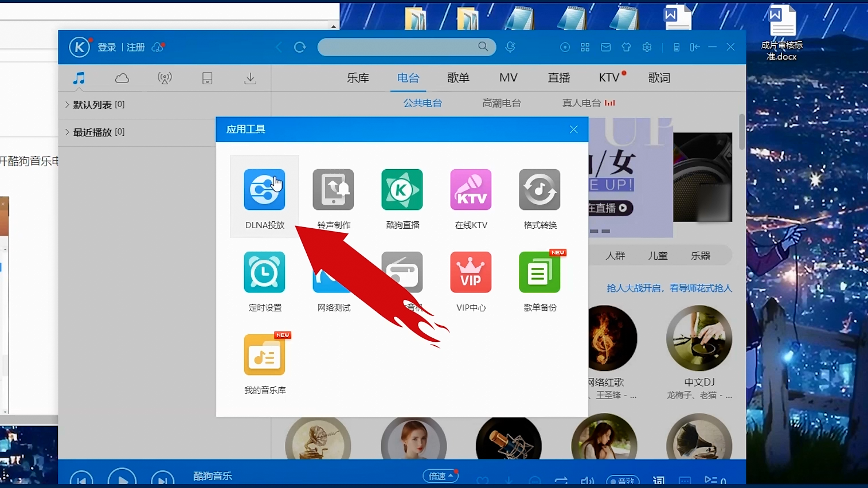Click the cloud sync icon next to 注册
This screenshot has height=488, width=868.
[158, 47]
